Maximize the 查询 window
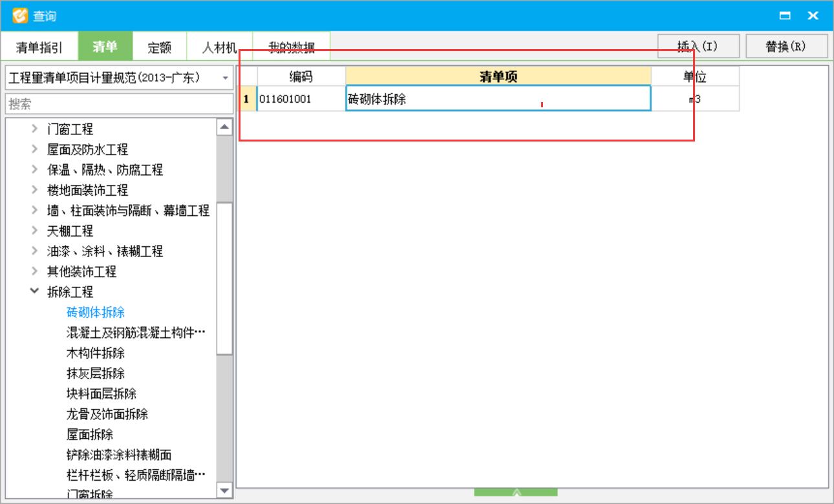 786,16
